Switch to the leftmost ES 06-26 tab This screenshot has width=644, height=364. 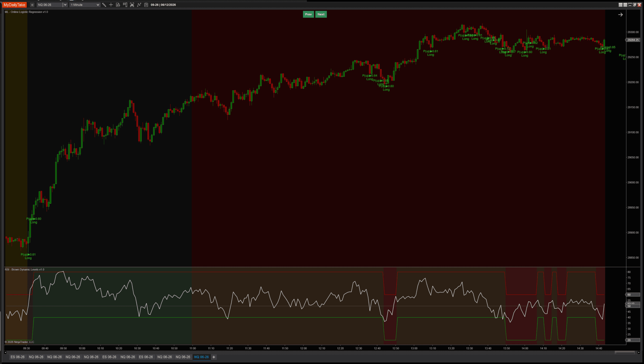(17, 357)
